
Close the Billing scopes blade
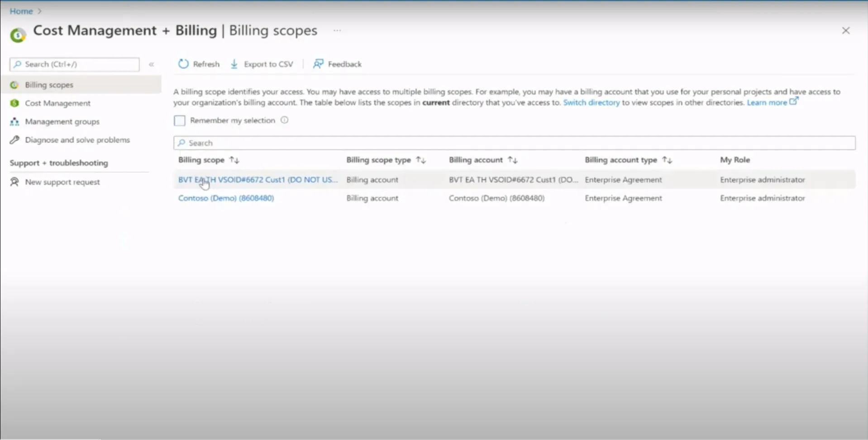pyautogui.click(x=845, y=30)
